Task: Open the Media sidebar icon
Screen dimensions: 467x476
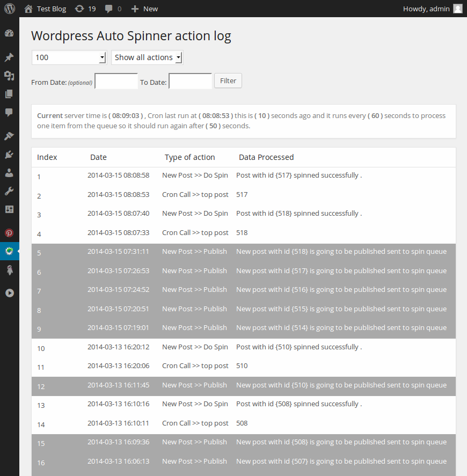Action: click(9, 76)
